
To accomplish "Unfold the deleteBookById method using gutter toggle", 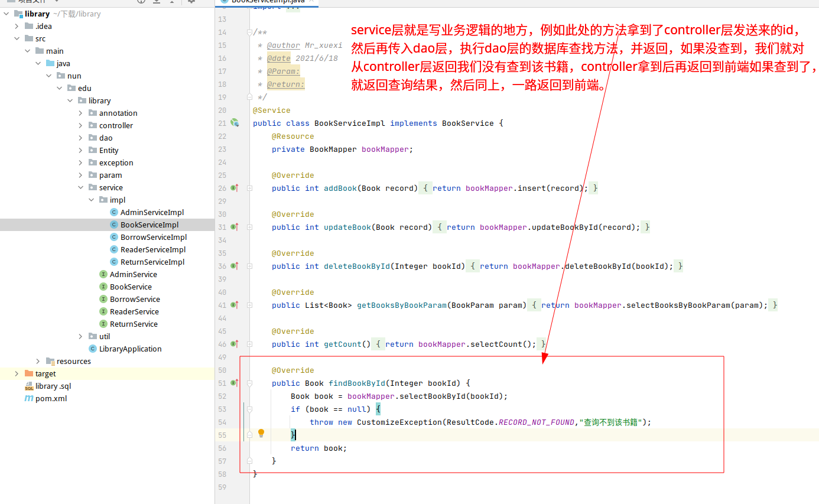I will (x=249, y=266).
